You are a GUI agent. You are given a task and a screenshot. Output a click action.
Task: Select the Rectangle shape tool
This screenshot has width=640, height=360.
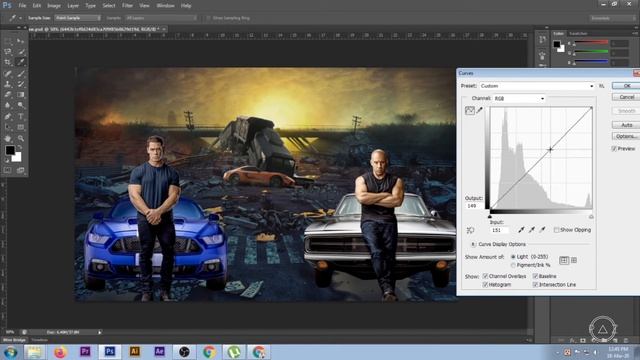coord(21,127)
